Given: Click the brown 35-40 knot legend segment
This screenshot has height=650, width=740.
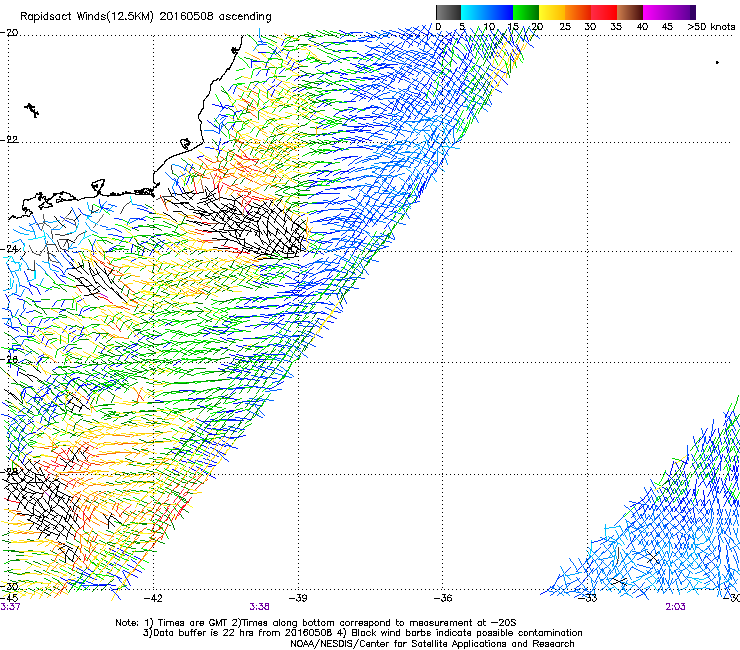Looking at the screenshot, I should point(630,12).
